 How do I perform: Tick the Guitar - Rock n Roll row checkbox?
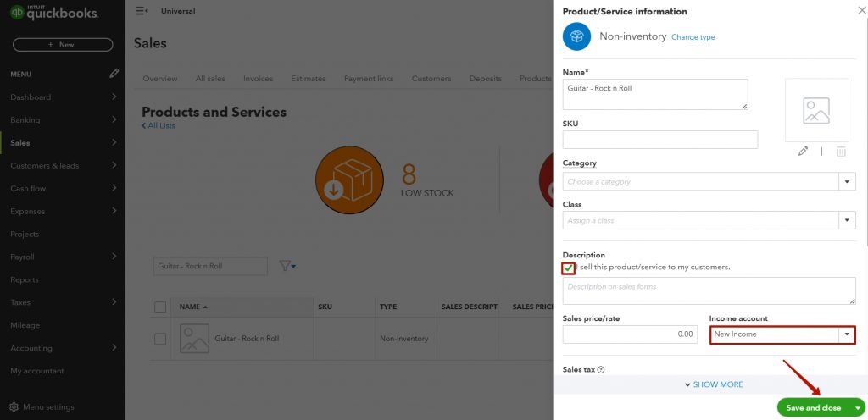tap(160, 339)
